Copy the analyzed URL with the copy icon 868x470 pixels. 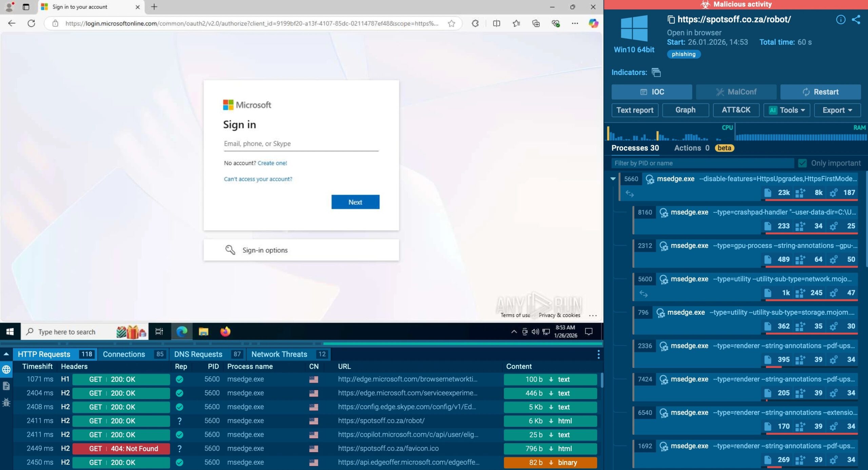pyautogui.click(x=671, y=19)
